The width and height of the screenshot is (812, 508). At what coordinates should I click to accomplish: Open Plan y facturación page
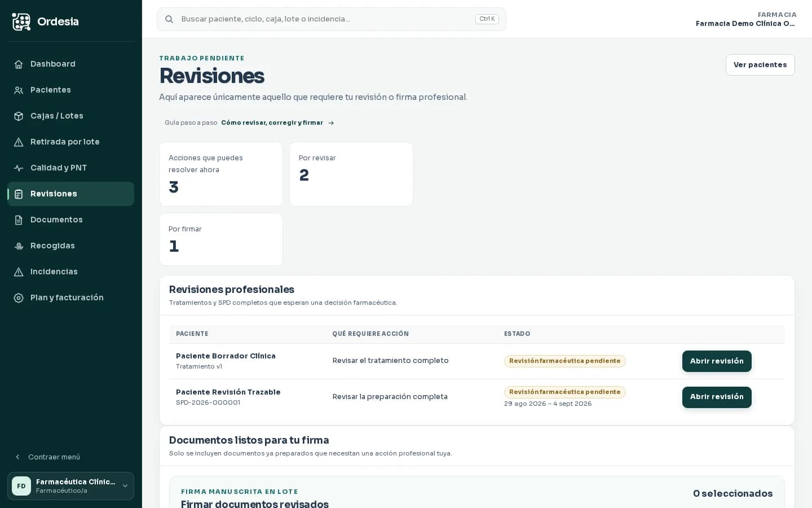[71, 297]
